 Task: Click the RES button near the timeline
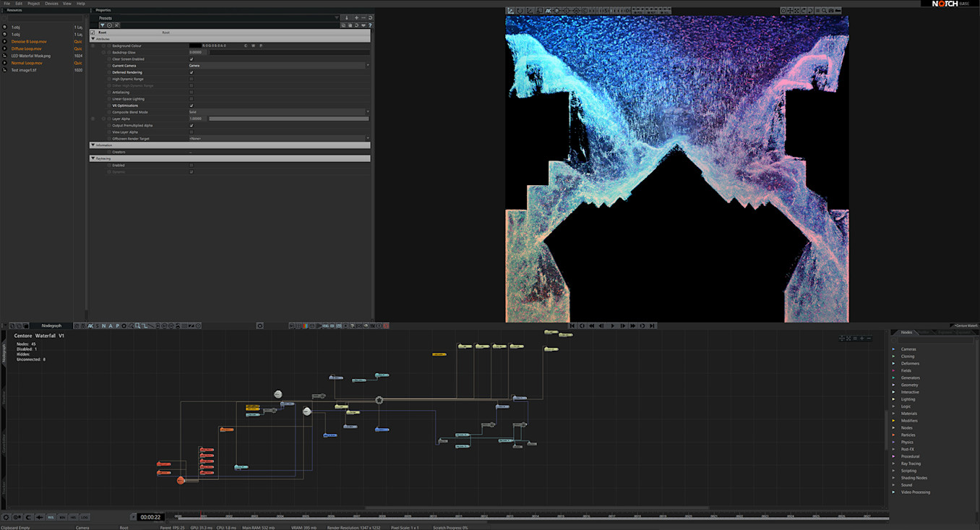click(51, 517)
